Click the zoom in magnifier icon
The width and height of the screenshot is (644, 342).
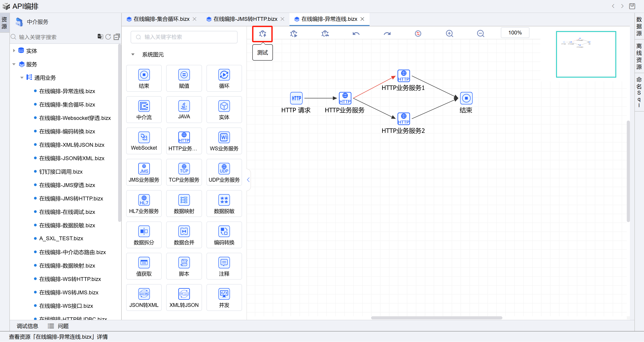(x=449, y=34)
